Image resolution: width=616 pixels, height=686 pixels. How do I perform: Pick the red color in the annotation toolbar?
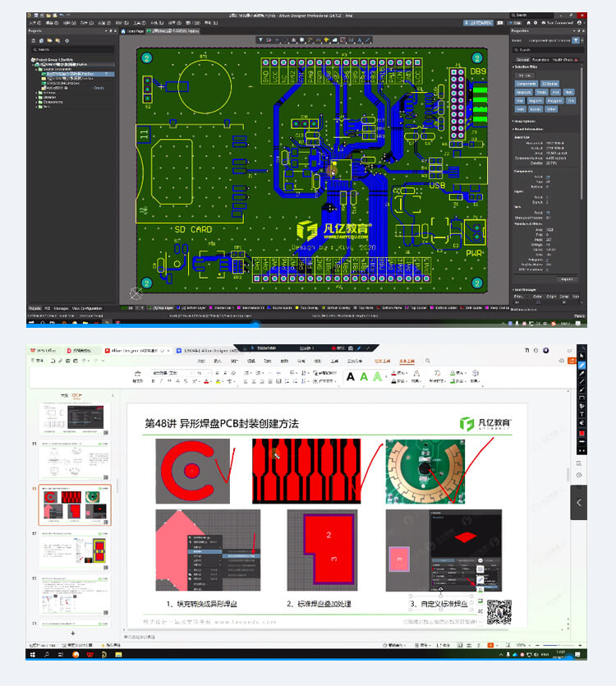tap(582, 433)
